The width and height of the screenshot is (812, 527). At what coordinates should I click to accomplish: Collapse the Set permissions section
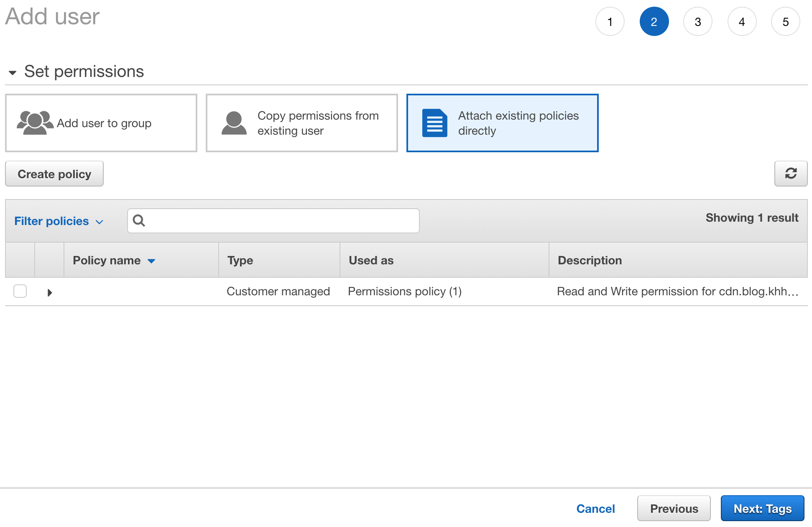(13, 73)
